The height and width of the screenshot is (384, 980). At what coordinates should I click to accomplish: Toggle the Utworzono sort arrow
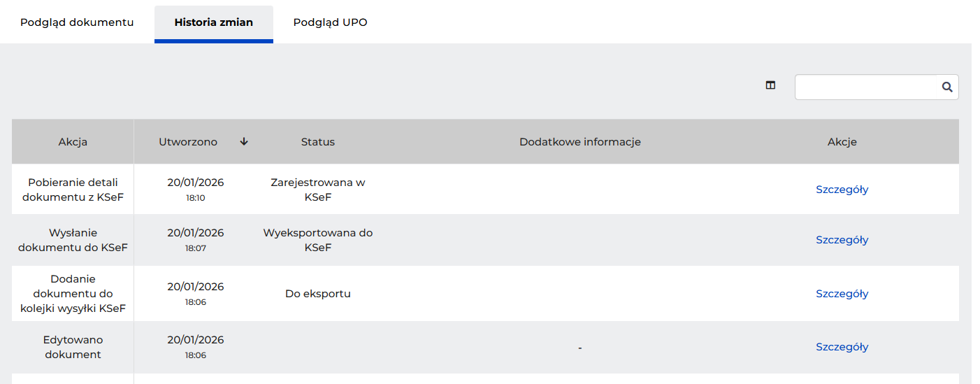click(244, 141)
